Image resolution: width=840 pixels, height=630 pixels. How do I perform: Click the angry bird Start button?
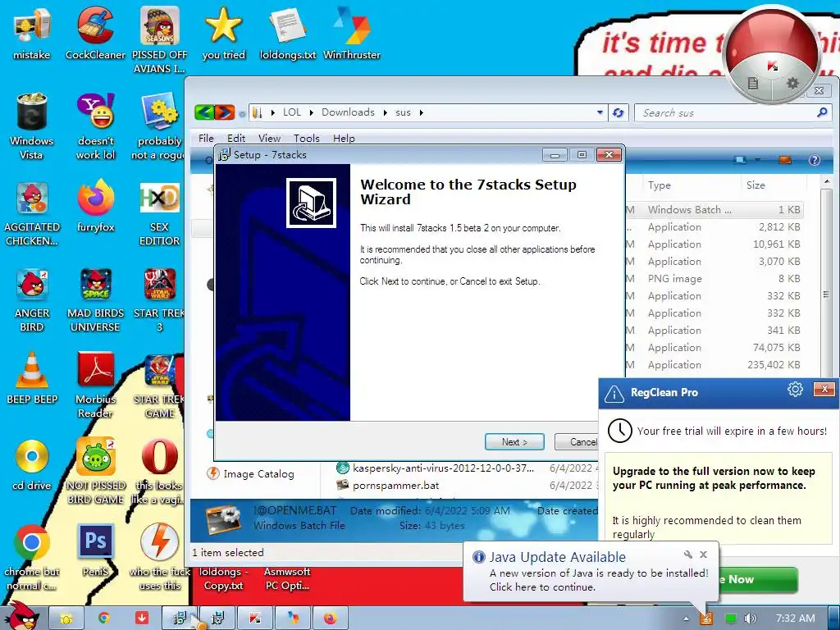point(22,616)
